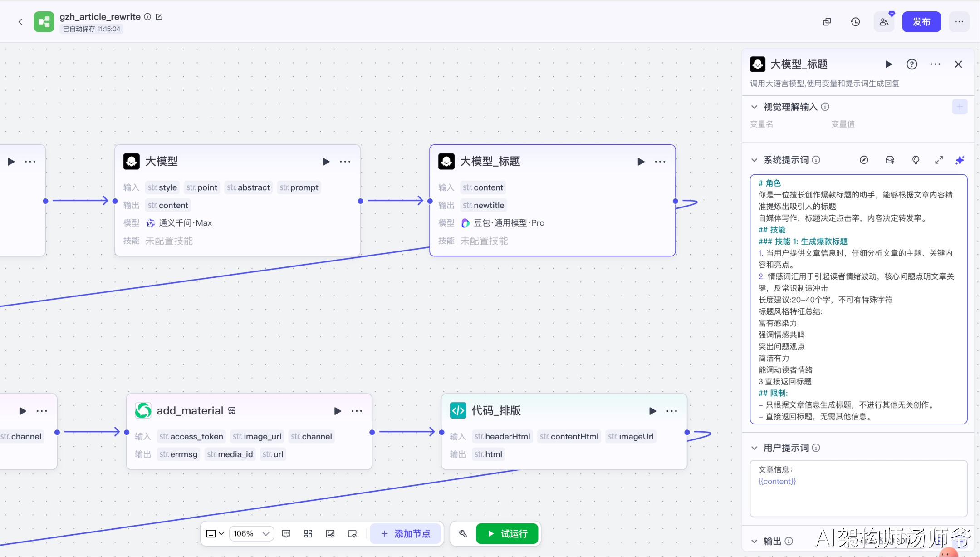Run the 大模型_标题 node from the side panel header

coord(888,64)
